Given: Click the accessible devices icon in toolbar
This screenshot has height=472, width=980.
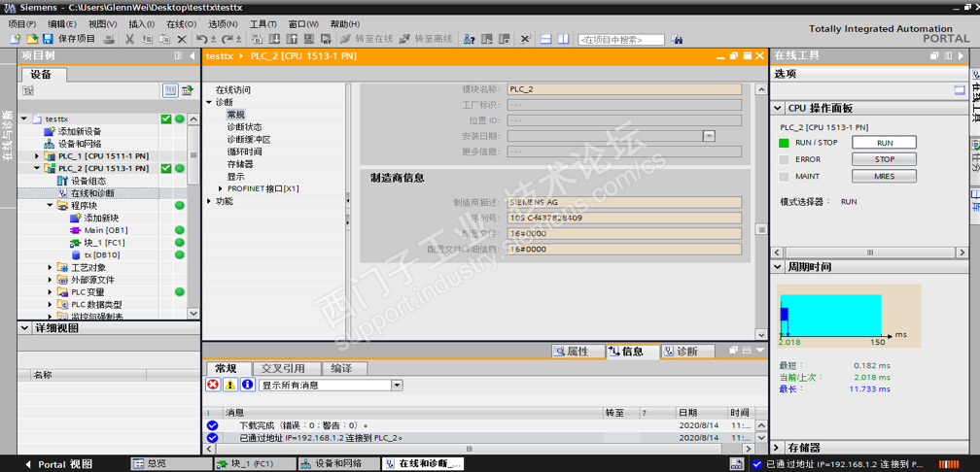Looking at the screenshot, I should tap(469, 39).
